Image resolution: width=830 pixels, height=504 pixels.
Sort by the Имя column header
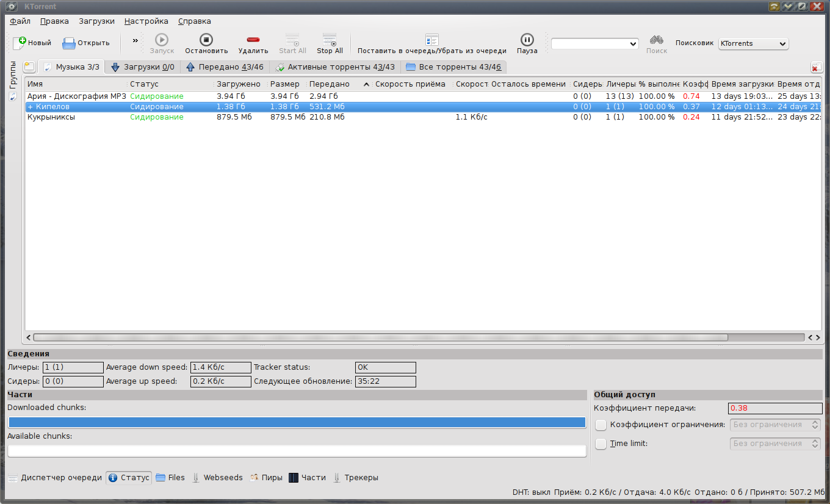(76, 84)
